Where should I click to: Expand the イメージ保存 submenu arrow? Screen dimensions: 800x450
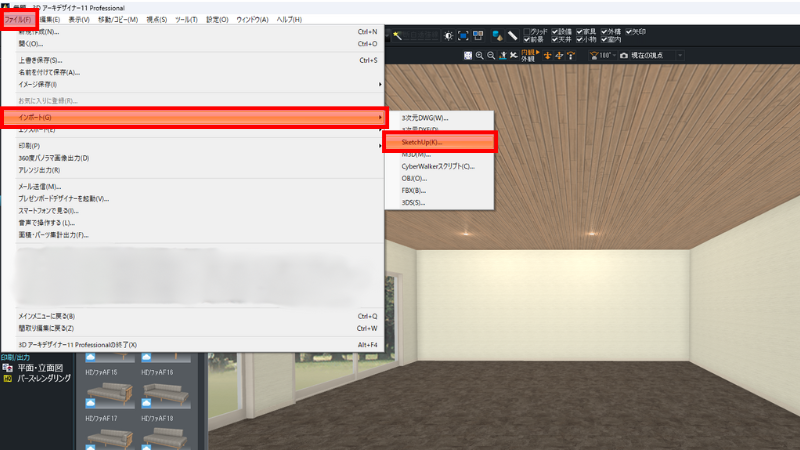point(380,85)
